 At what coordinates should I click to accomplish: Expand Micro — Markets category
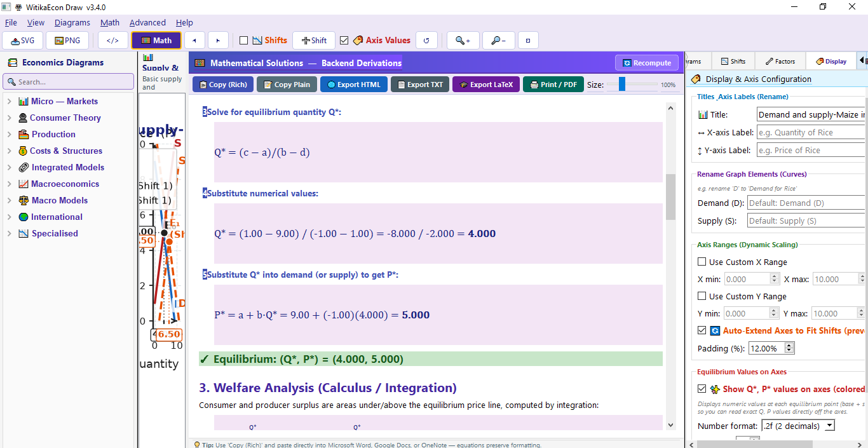coord(9,101)
